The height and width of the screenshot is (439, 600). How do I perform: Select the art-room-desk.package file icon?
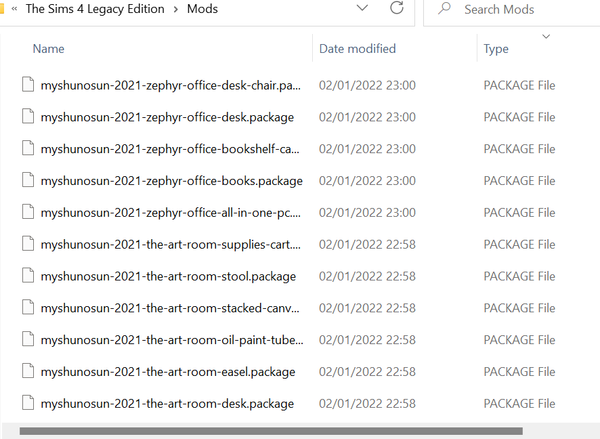click(28, 403)
